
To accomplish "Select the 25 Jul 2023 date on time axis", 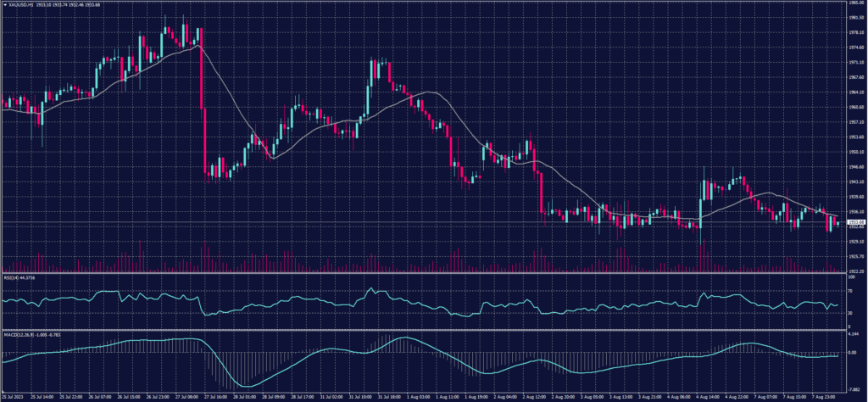I will tap(11, 396).
